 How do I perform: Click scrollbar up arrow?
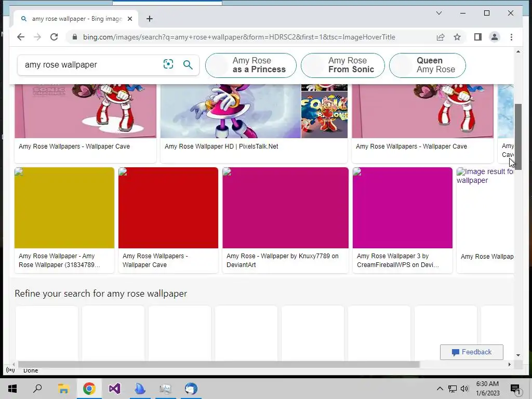[518, 51]
